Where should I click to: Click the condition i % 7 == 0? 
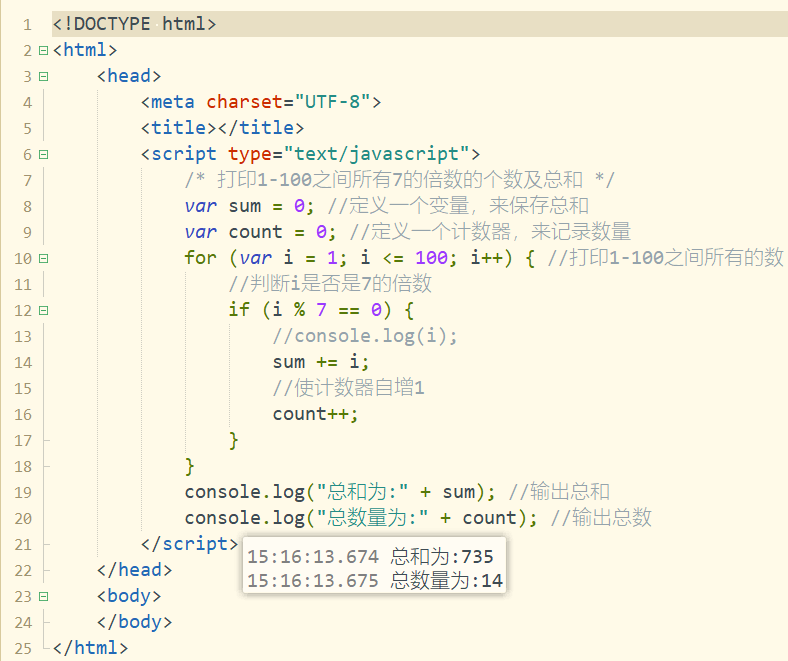coord(327,310)
